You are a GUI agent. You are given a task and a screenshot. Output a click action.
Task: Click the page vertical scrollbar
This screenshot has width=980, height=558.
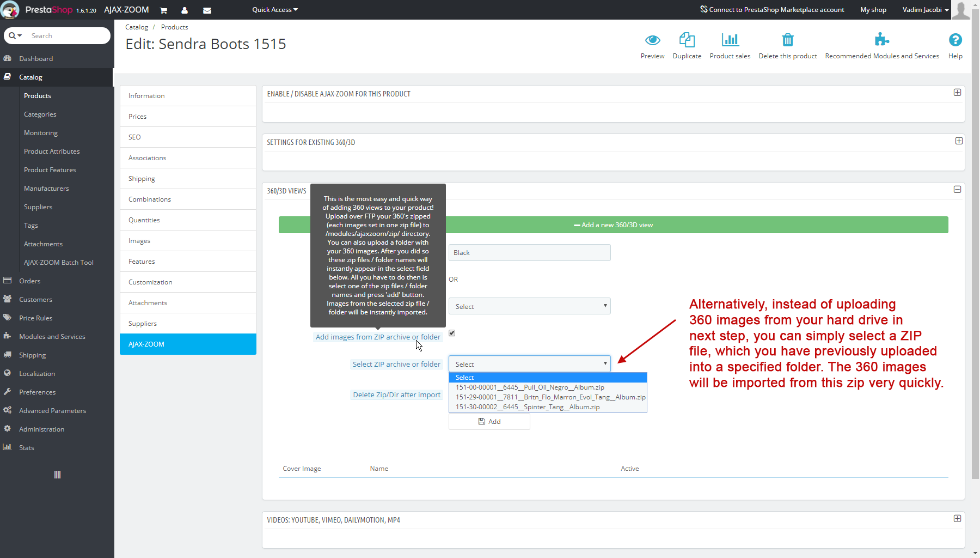coord(975,244)
